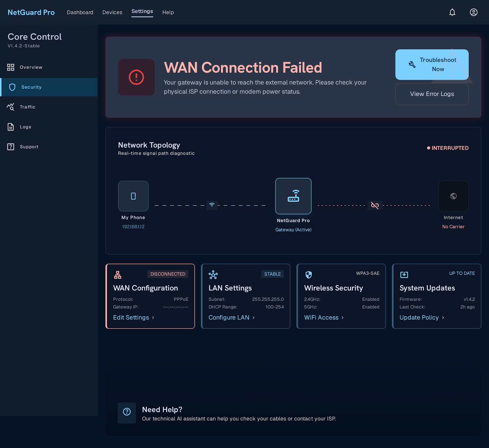The width and height of the screenshot is (489, 448).
Task: Click the V1.4.2-Stable version text
Action: 24,46
